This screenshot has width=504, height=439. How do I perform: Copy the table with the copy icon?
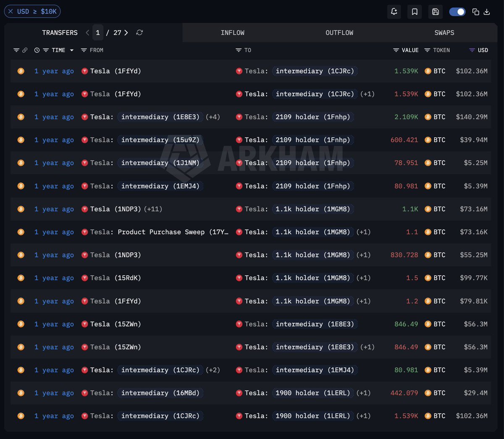coord(476,12)
